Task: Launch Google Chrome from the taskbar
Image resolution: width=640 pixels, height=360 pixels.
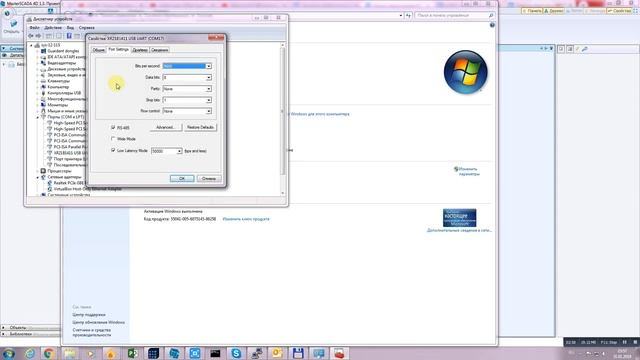Action: (49, 353)
